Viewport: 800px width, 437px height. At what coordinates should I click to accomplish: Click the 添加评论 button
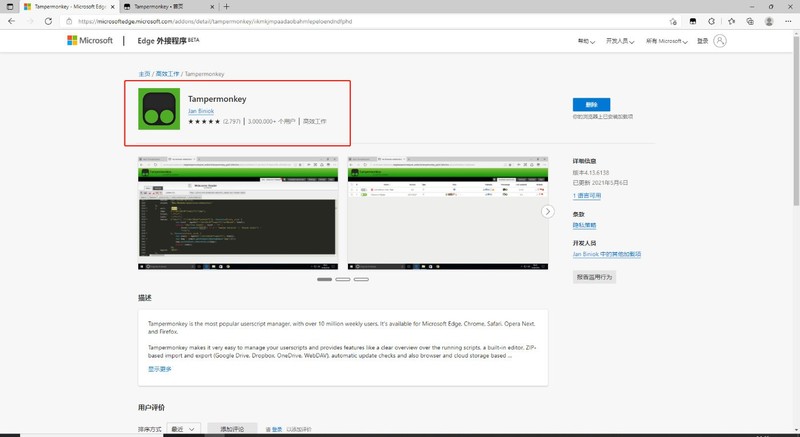(x=232, y=429)
